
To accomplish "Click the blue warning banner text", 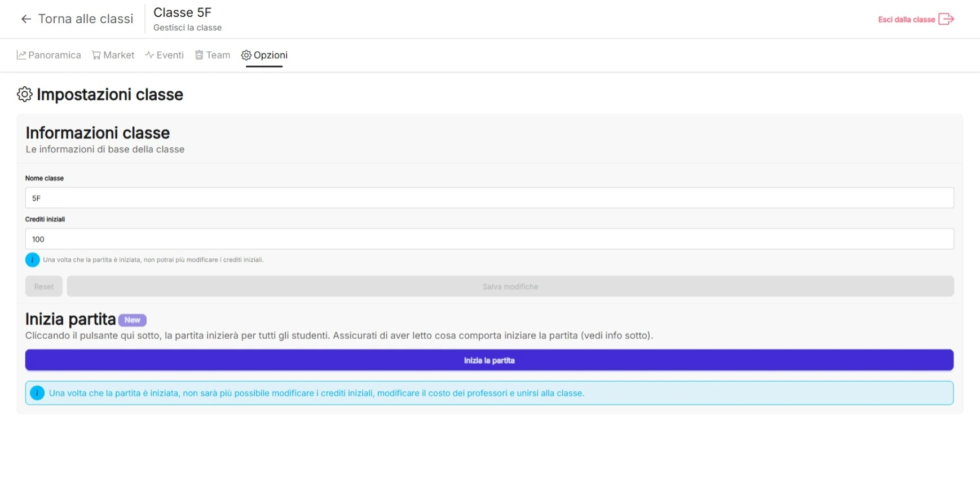I will click(x=316, y=394).
